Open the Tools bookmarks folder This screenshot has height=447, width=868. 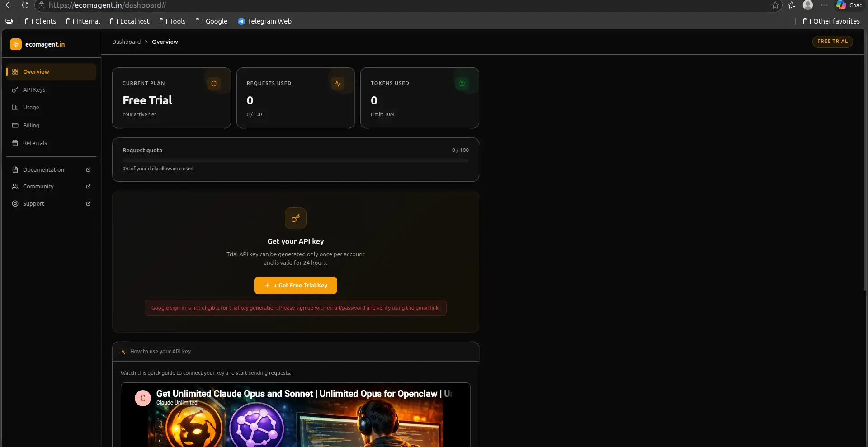click(172, 21)
